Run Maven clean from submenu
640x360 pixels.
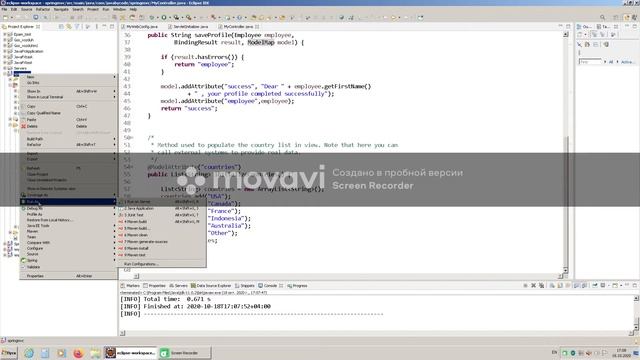point(161,235)
